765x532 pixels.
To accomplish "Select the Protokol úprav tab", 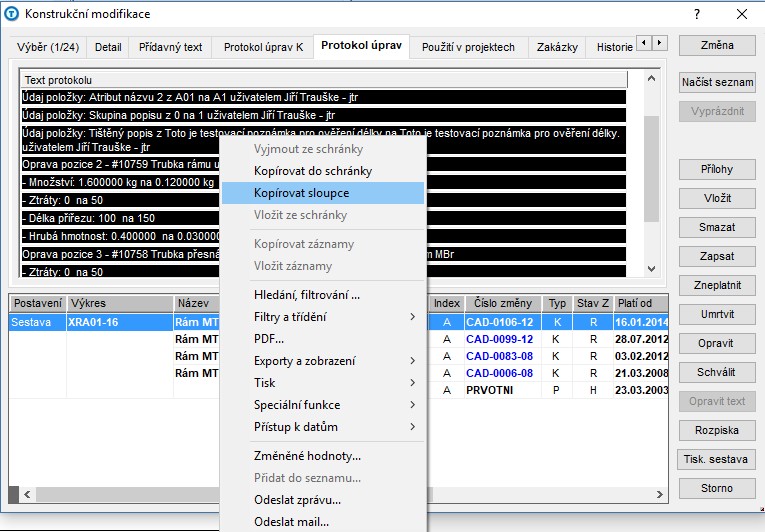I will tap(362, 46).
